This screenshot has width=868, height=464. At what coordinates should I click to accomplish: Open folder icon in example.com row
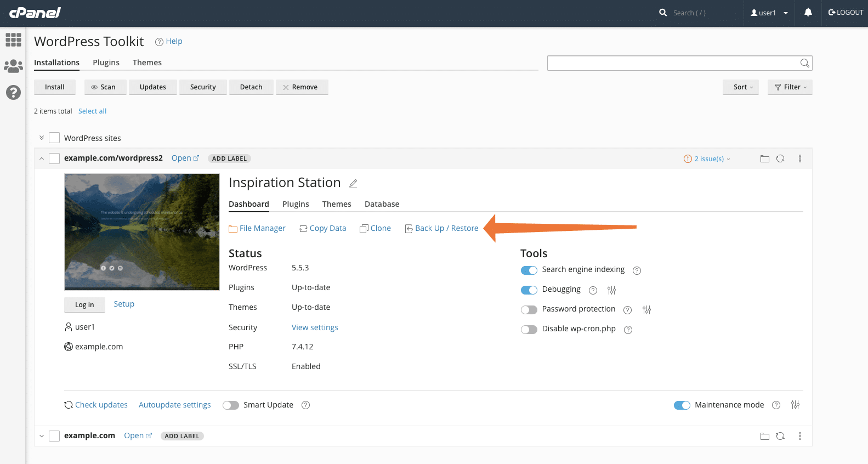pos(764,436)
